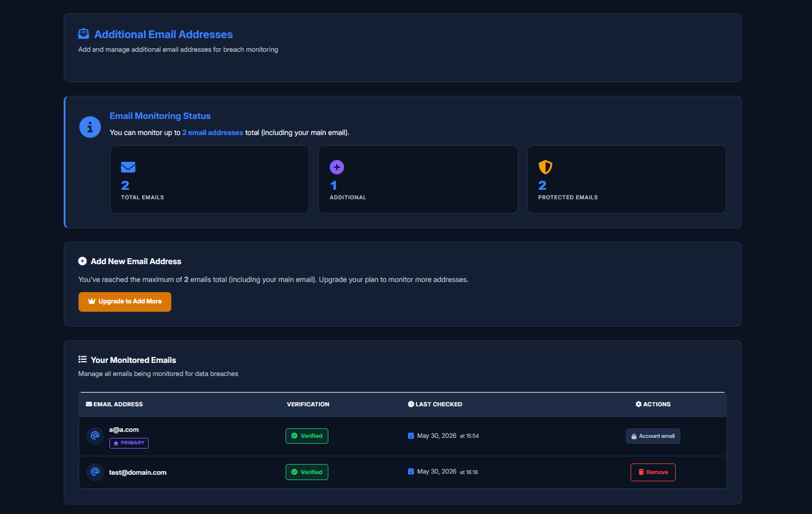This screenshot has height=514, width=812.
Task: Click 'Manage all emails being monitored' description
Action: click(158, 374)
